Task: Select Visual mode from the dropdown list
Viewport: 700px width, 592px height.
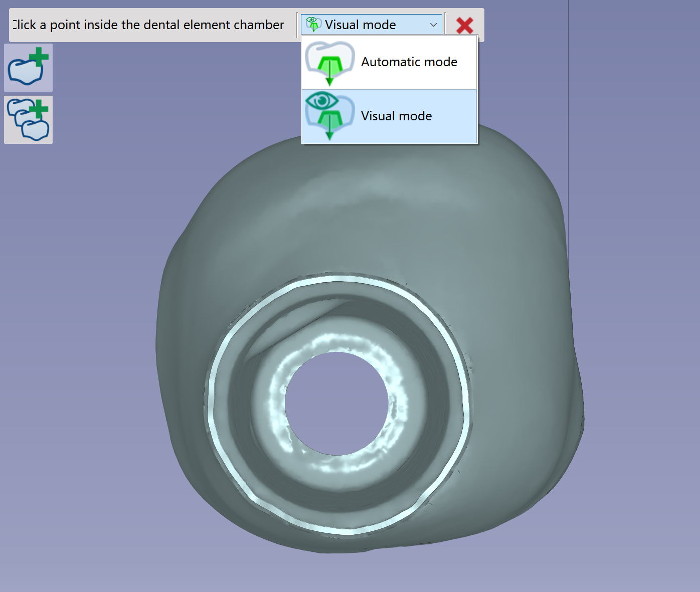Action: [389, 116]
